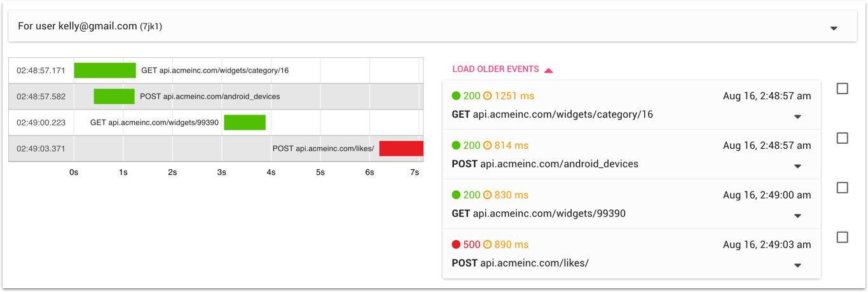Click timeline label 'POST api.acmeinc.com/likes/'
This screenshot has width=868, height=292.
323,149
